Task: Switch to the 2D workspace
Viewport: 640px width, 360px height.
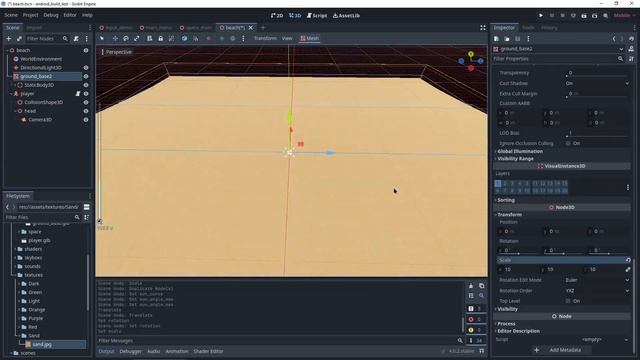Action: tap(277, 16)
